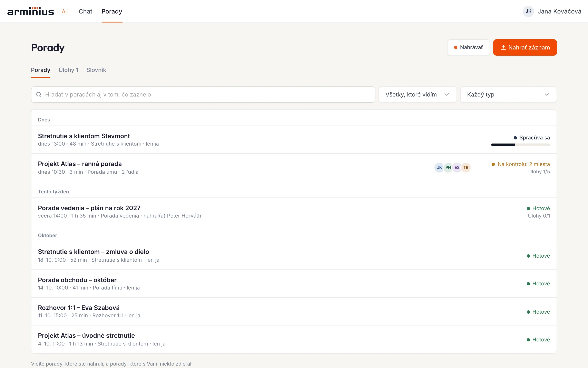Click ES participant avatar in Atlas ranná porada
The image size is (588, 368).
coord(457,167)
